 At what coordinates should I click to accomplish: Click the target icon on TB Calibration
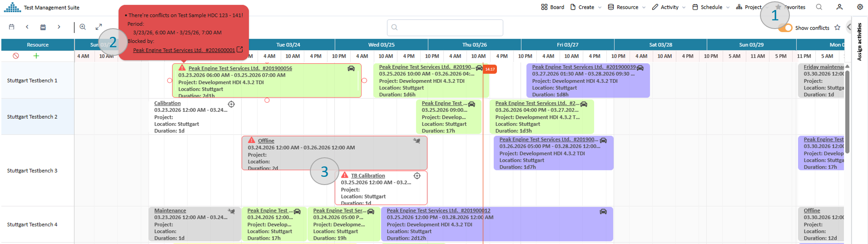click(417, 176)
